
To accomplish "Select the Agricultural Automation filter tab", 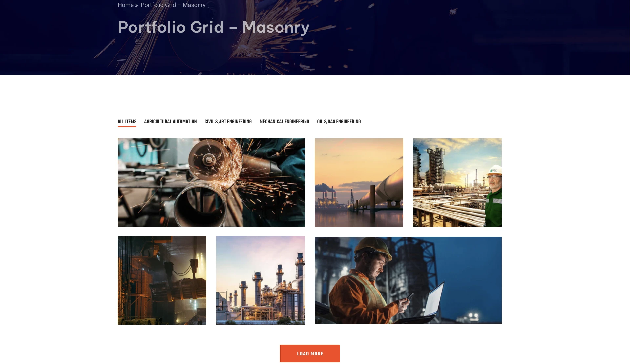I will tap(170, 122).
